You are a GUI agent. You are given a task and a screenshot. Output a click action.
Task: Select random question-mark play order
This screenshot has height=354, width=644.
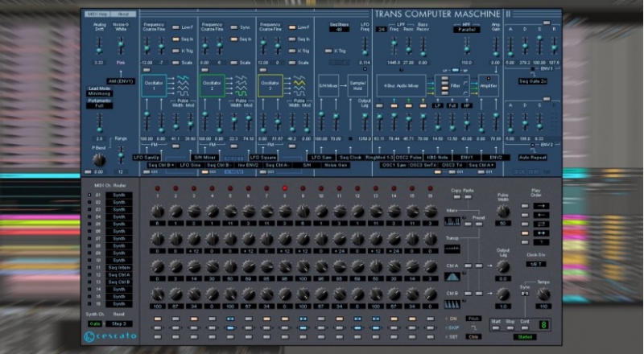(x=541, y=242)
